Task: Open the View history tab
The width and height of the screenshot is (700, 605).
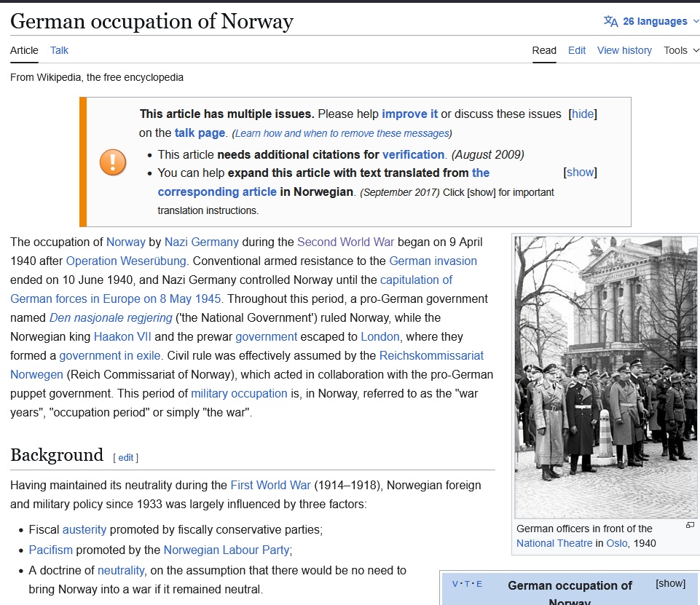Action: point(624,50)
